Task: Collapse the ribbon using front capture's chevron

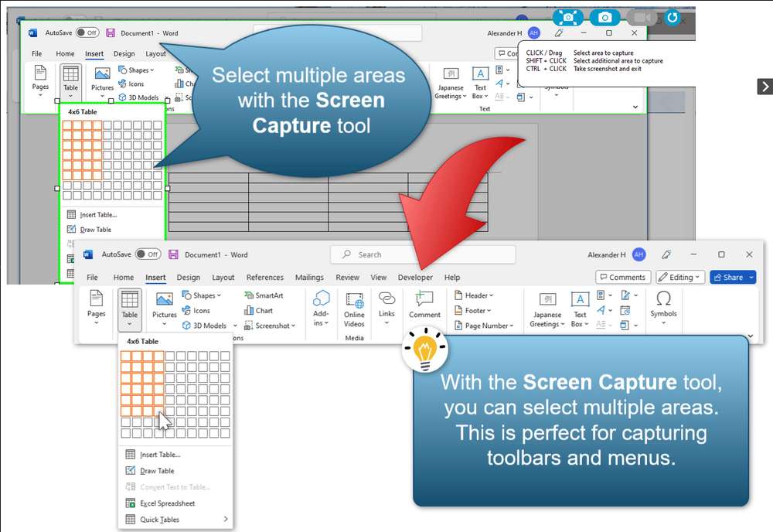Action: coord(751,336)
